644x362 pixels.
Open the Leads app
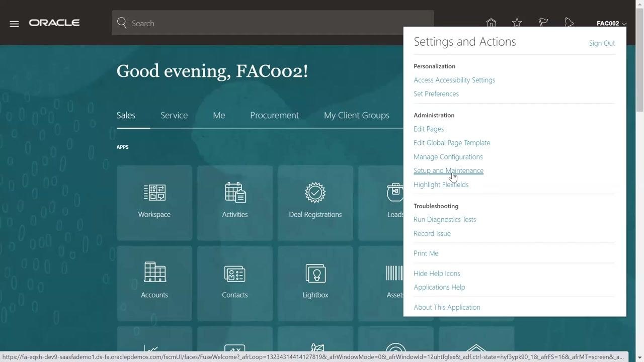381,203
